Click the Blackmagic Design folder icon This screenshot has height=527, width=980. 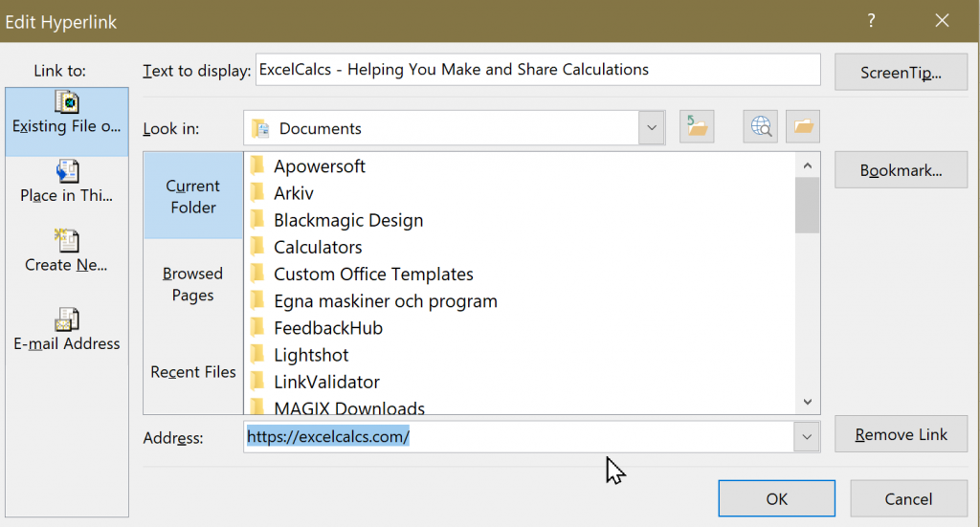click(256, 220)
